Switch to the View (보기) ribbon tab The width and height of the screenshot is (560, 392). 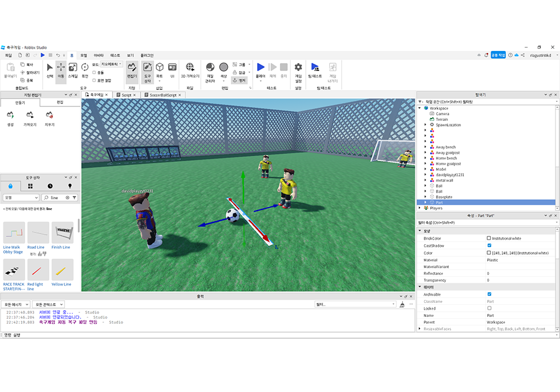pyautogui.click(x=130, y=55)
